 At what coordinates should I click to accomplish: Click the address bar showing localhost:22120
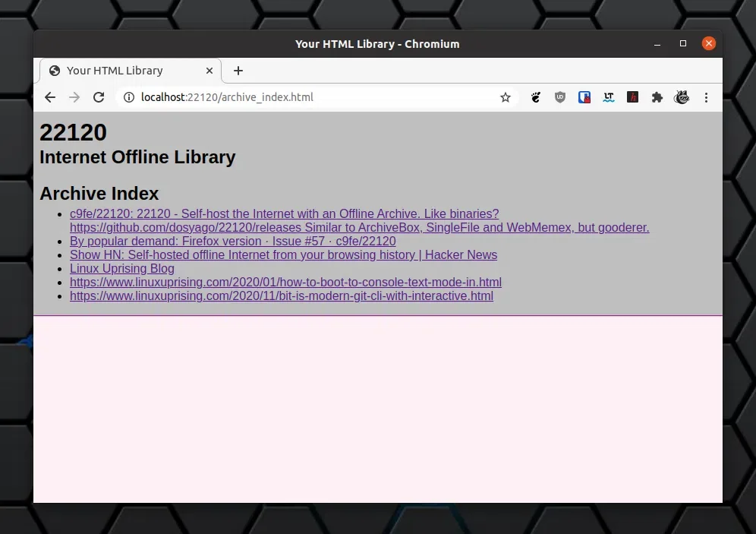pyautogui.click(x=304, y=97)
